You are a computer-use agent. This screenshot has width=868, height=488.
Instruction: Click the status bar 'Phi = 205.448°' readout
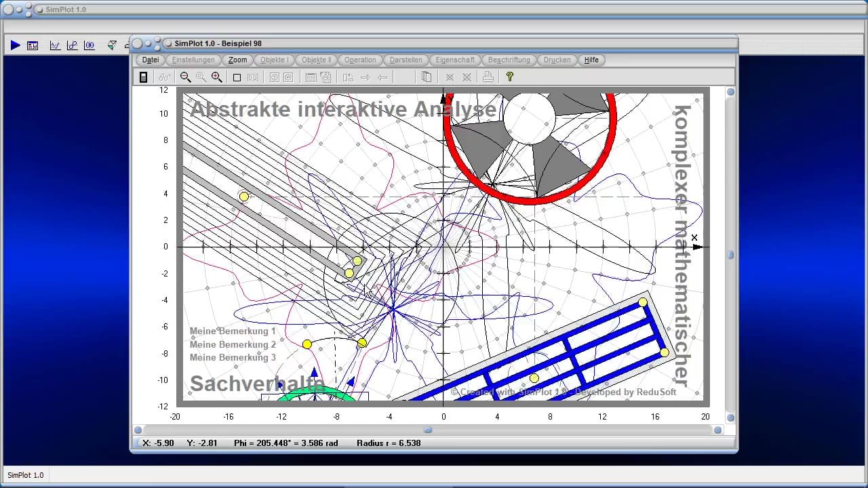click(267, 443)
